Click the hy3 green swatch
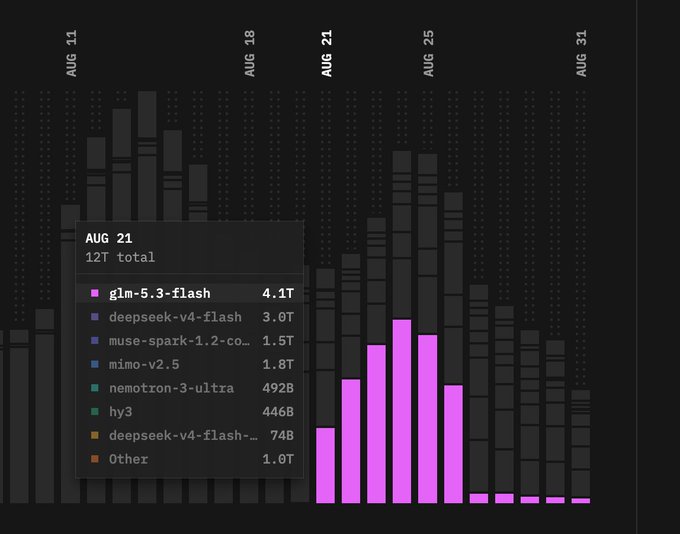The height and width of the screenshot is (534, 680). 95,412
